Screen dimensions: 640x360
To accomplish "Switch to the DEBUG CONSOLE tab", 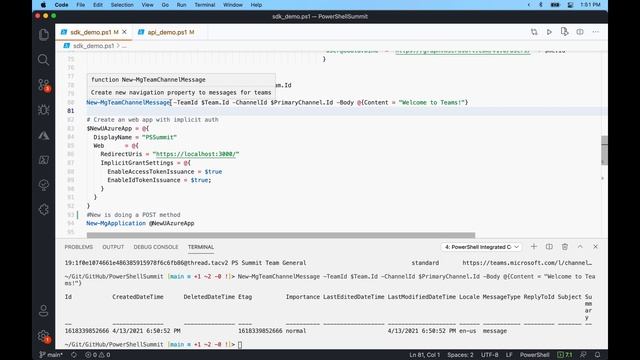I will pos(156,247).
